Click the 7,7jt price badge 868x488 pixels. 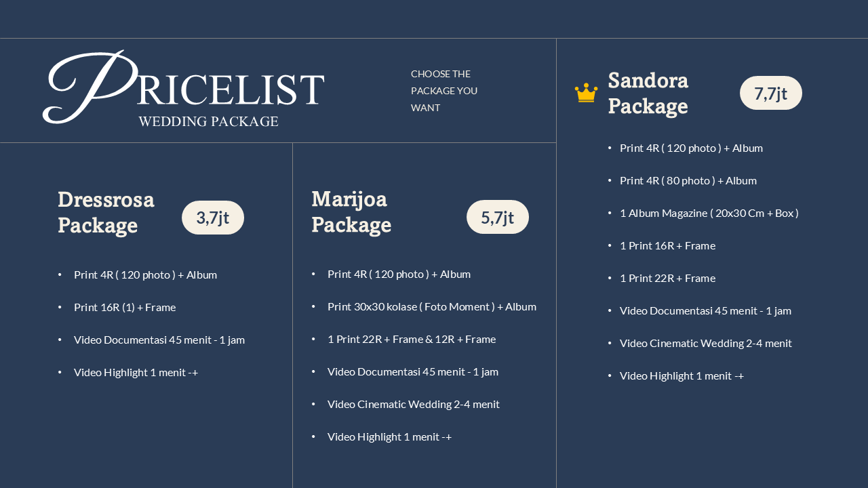(x=771, y=93)
